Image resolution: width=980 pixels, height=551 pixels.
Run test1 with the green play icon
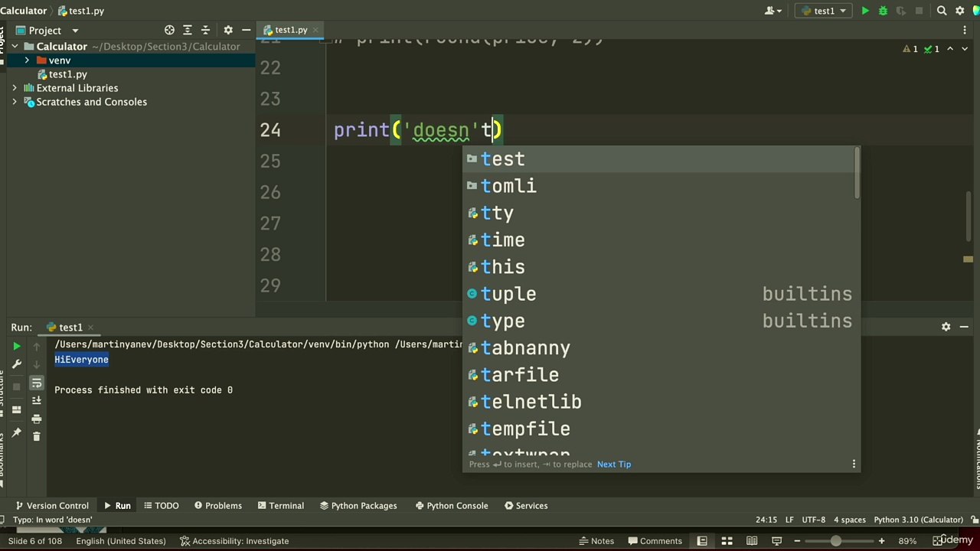(x=865, y=11)
